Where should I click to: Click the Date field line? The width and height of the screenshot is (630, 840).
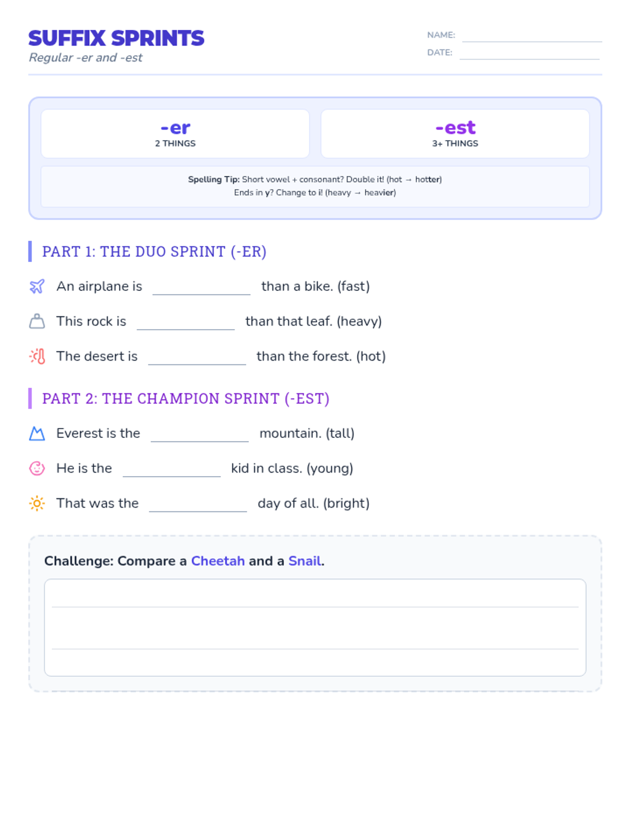point(529,54)
